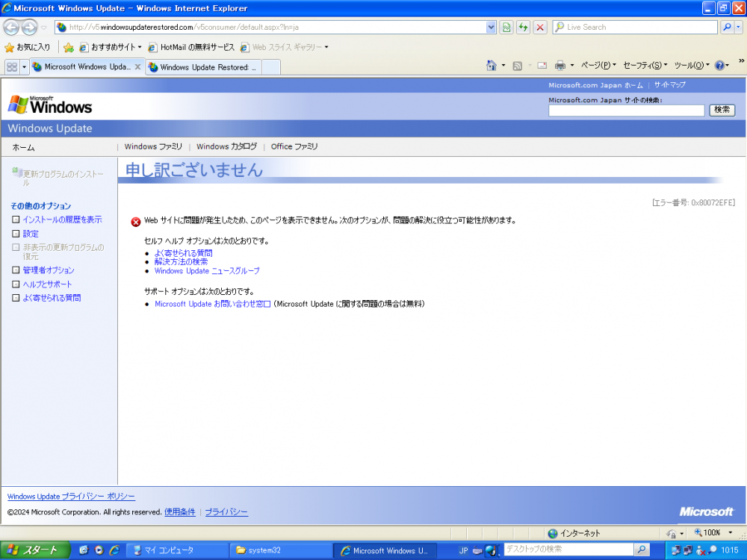Click the 検索 search button
747x560 pixels.
[721, 110]
